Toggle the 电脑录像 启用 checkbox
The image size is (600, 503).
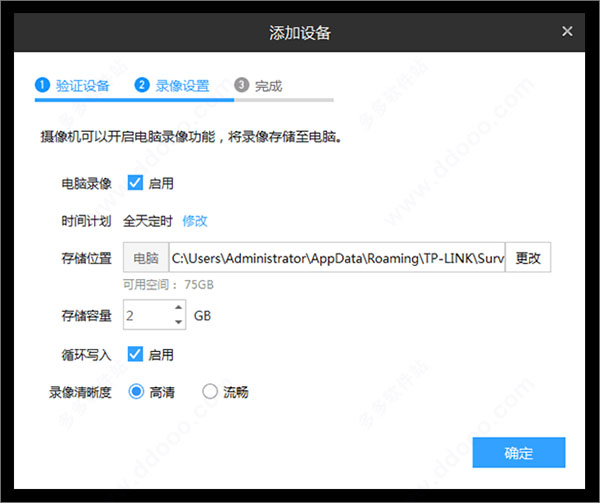click(x=135, y=183)
